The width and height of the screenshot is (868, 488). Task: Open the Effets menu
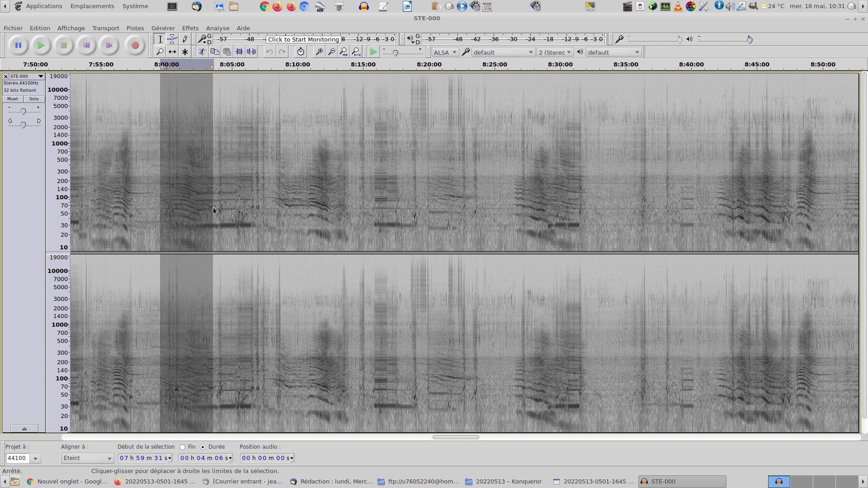point(190,28)
